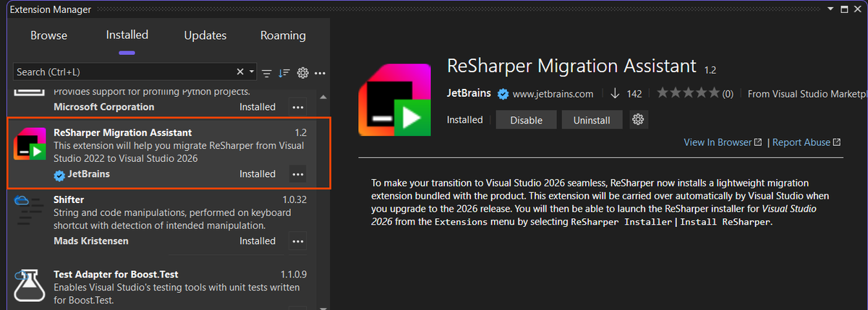Viewport: 868px width, 310px height.
Task: Click the Installed status beside Disable button
Action: pos(464,120)
